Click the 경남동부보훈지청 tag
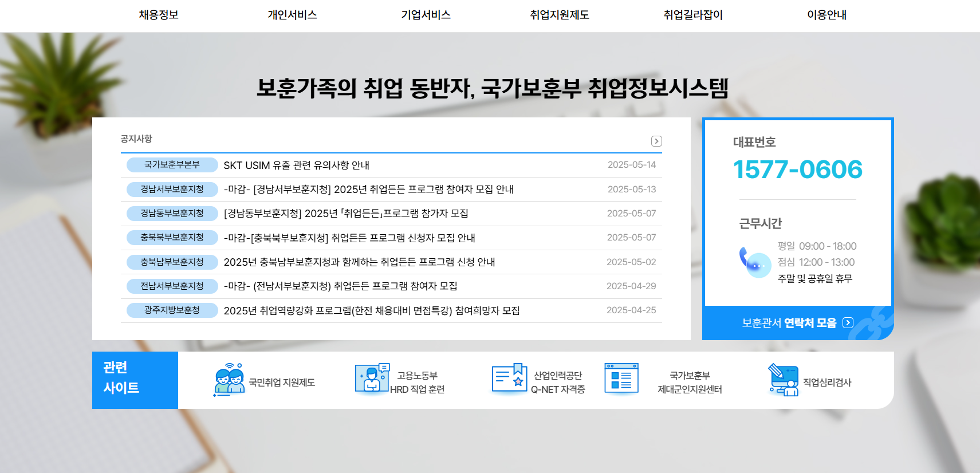This screenshot has width=980, height=473. [172, 214]
